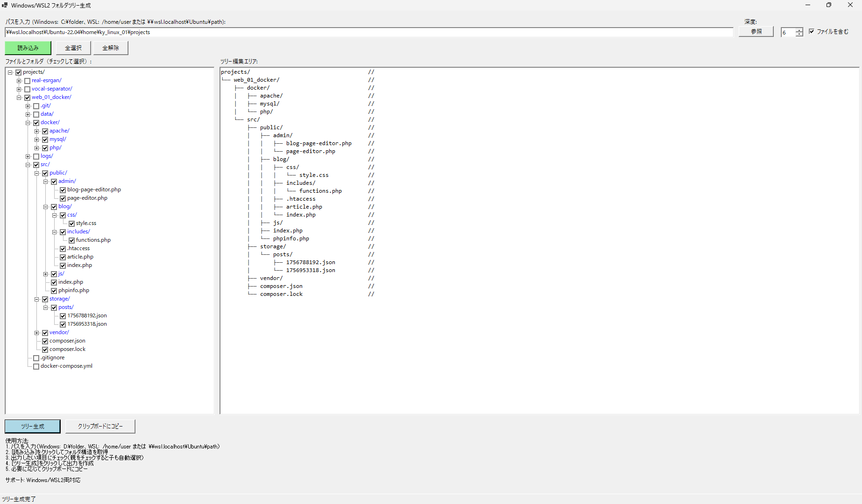Click the depth spinner up arrow

tap(799, 29)
